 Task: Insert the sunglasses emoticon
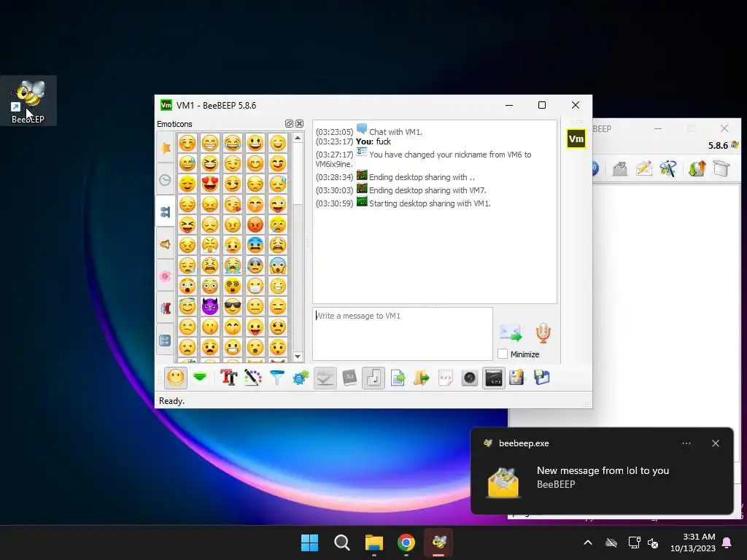click(233, 306)
